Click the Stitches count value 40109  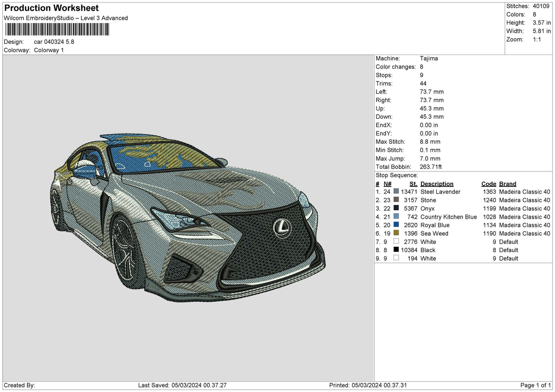(x=540, y=6)
